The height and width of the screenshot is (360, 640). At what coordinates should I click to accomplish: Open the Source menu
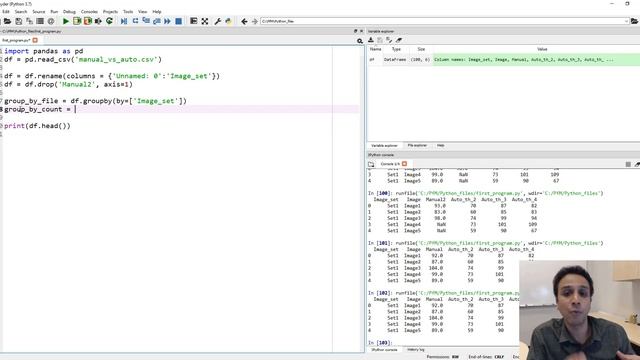pyautogui.click(x=39, y=12)
